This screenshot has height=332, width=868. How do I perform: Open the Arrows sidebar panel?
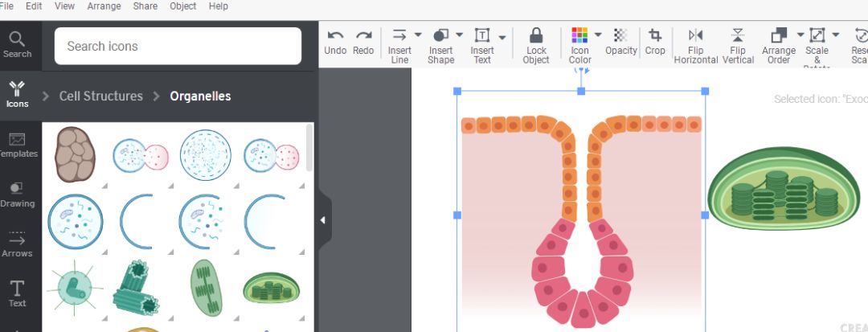[17, 244]
